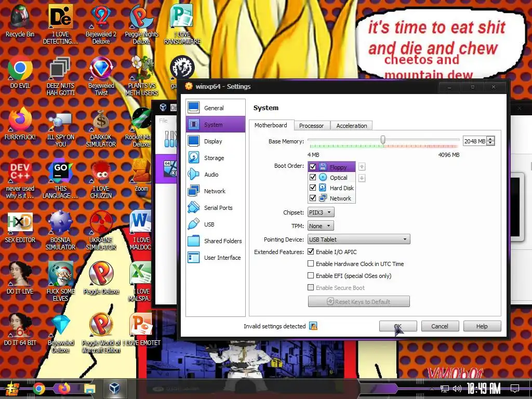
Task: Select the Network row in boot order
Action: [331, 198]
